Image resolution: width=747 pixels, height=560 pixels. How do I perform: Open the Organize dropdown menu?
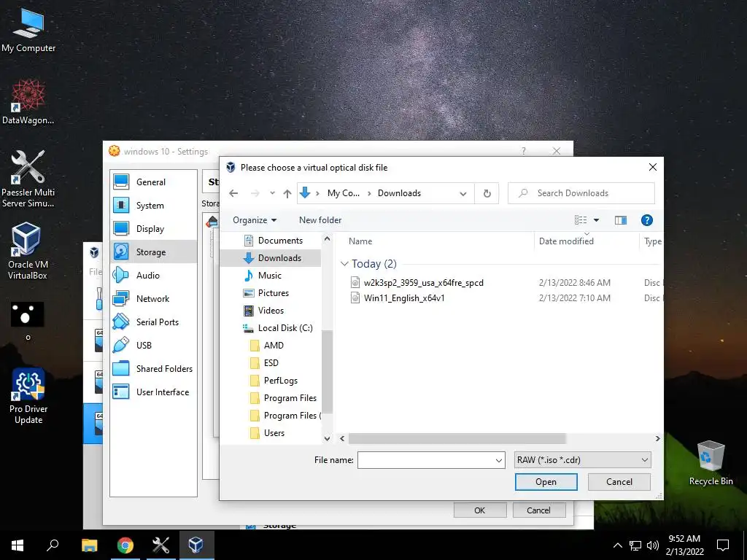point(255,220)
